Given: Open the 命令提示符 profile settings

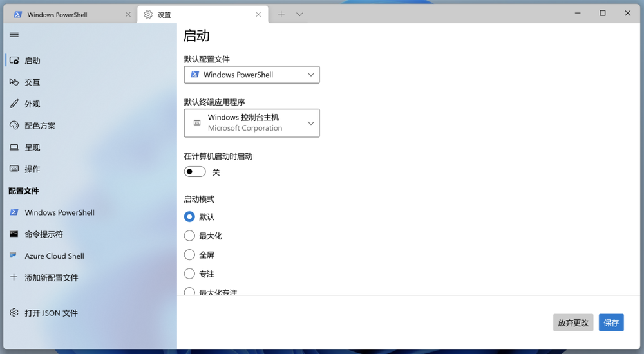Looking at the screenshot, I should pos(90,234).
